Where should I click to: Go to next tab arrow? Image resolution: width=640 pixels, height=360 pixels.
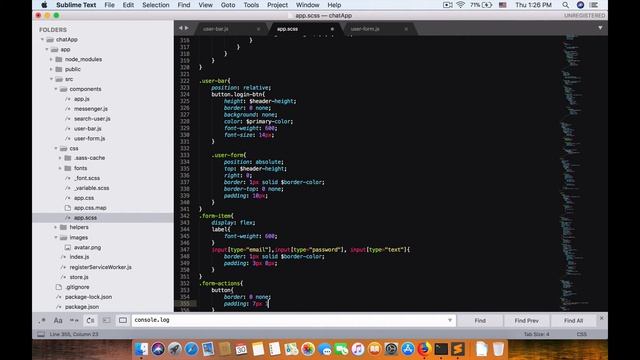coord(187,28)
